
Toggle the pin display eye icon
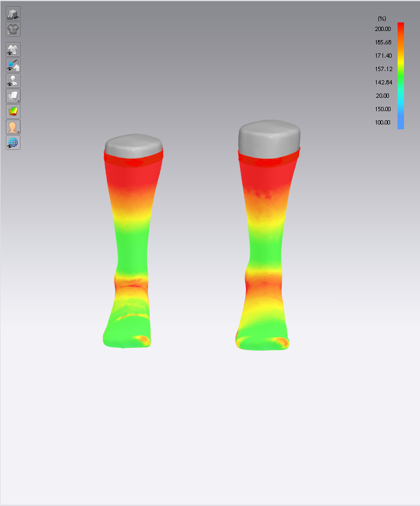[13, 65]
